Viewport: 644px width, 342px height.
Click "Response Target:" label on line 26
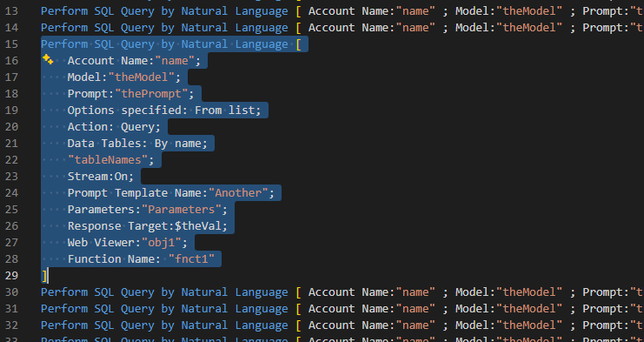click(121, 225)
